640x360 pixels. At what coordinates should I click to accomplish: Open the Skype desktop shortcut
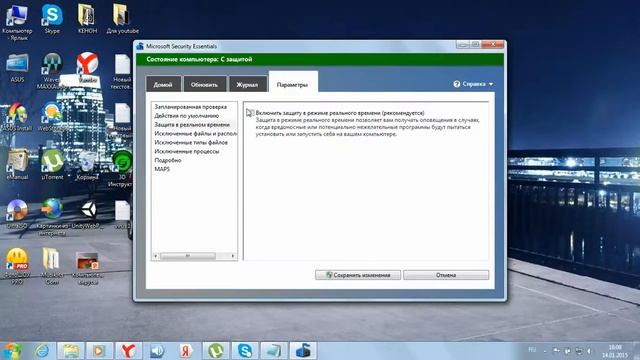click(52, 18)
